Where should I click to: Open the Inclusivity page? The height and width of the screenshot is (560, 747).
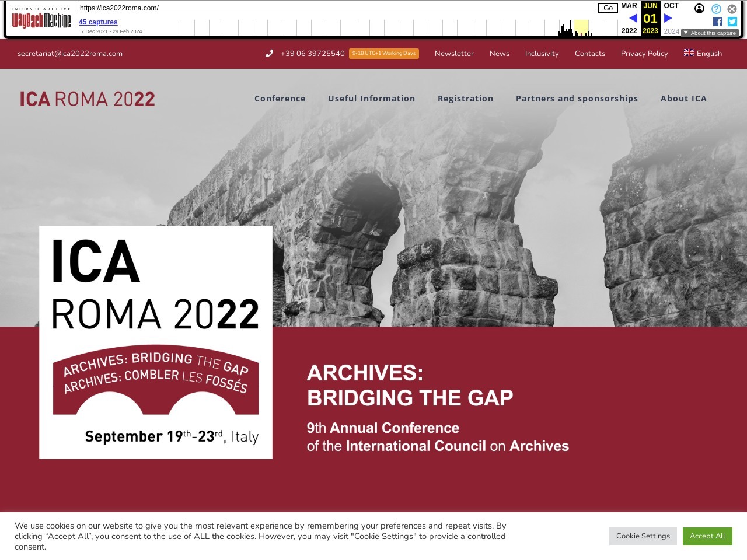click(542, 53)
